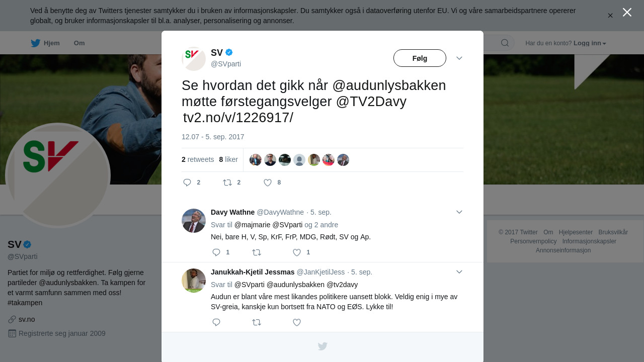Reply to Janukkah-Kjetil Jessmas's tweet
Viewport: 644px width, 362px height.
coord(216,322)
